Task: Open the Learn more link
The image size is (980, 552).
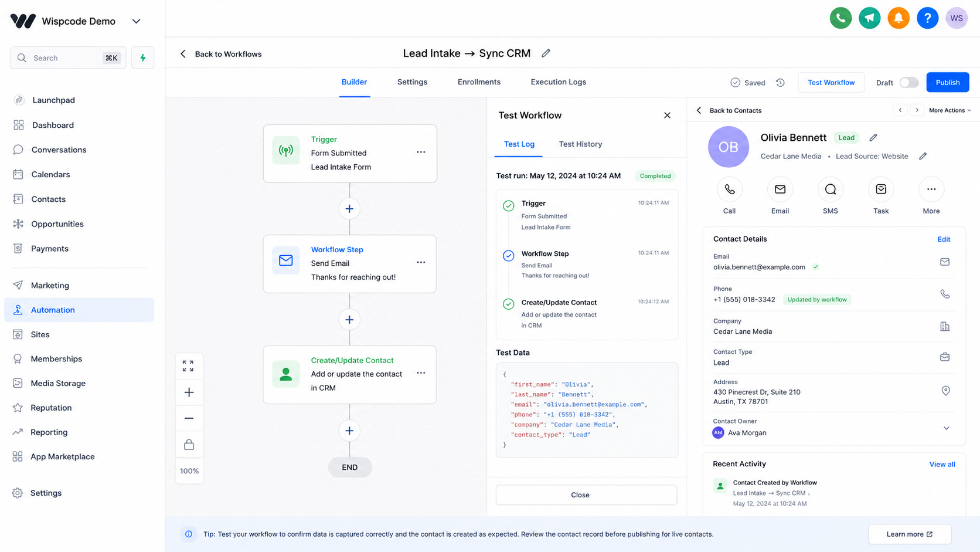Action: point(910,534)
